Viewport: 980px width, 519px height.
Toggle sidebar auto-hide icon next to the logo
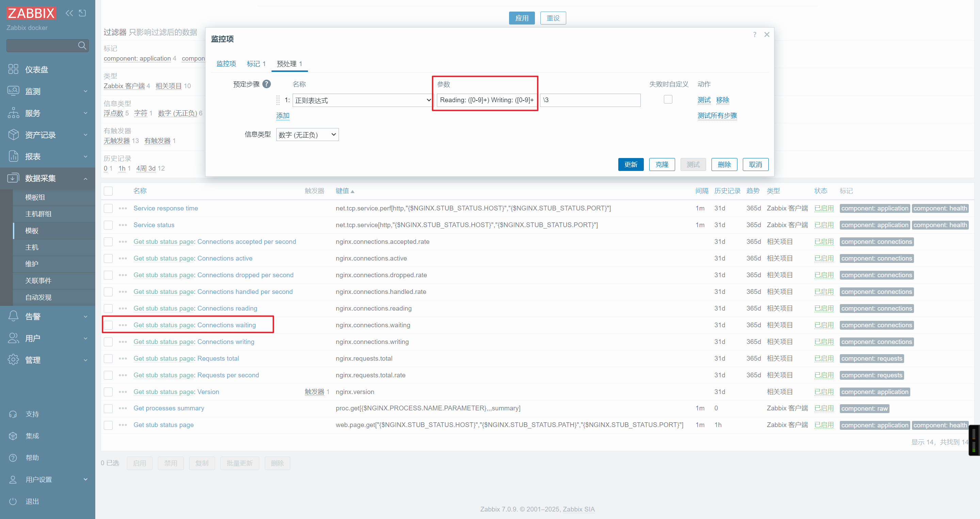(82, 13)
